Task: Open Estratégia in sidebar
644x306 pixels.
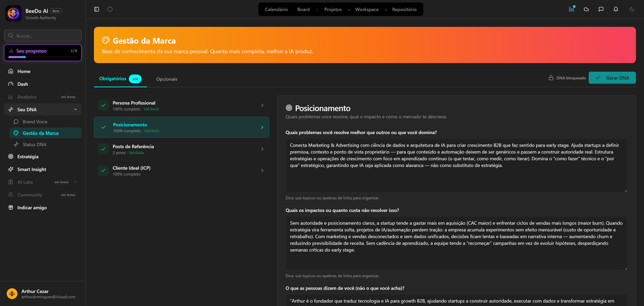Action: click(x=43, y=157)
